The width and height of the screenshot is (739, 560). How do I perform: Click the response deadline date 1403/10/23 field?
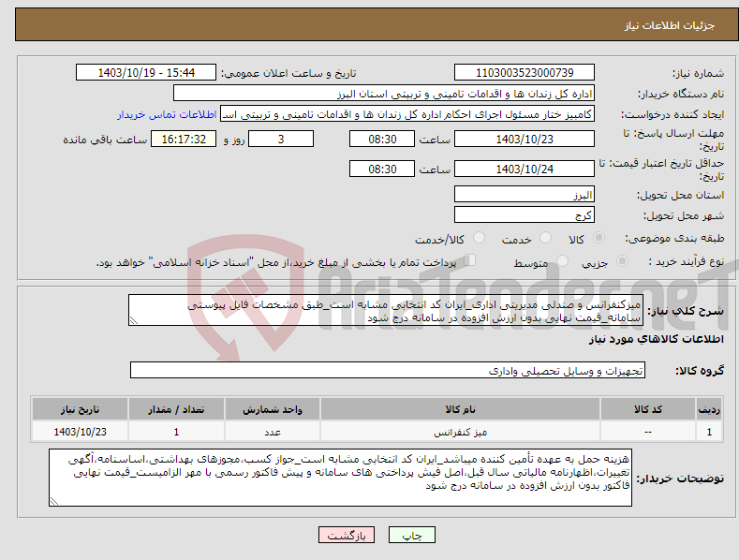[525, 139]
